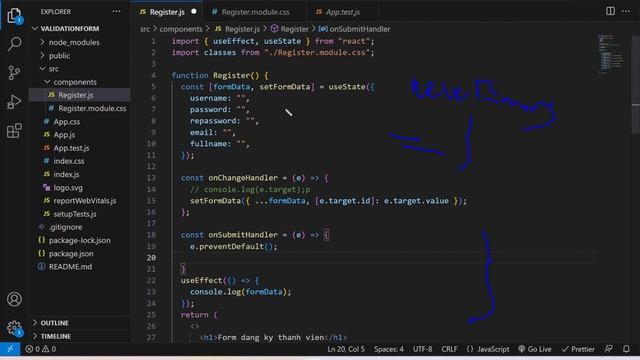Expand the public folder
The image size is (640, 360).
(x=80, y=56)
